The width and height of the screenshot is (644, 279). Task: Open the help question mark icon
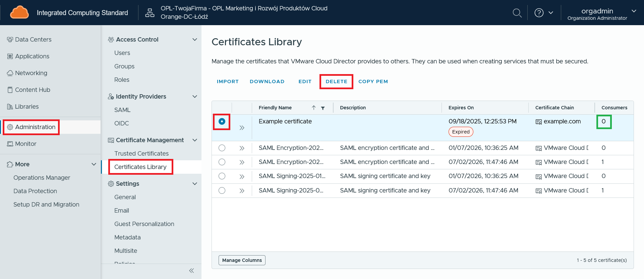(539, 13)
